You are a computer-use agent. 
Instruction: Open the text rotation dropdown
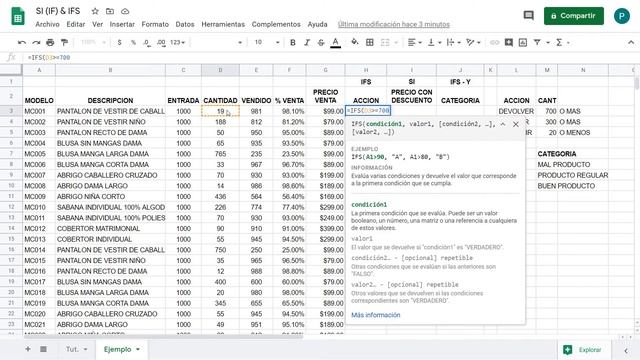pos(473,42)
